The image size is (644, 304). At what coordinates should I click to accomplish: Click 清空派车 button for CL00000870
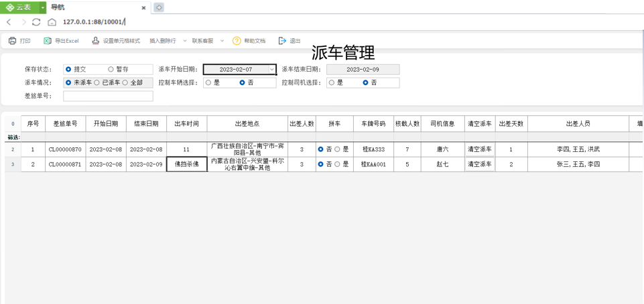point(480,149)
